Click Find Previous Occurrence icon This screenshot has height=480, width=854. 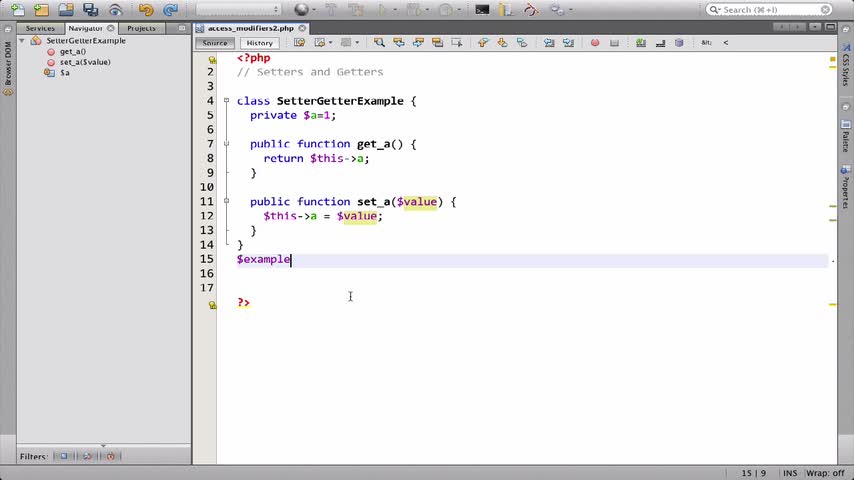(399, 42)
